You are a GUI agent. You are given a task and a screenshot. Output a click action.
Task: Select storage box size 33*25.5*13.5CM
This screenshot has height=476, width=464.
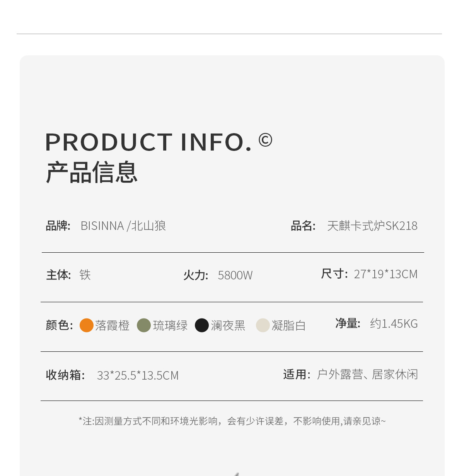click(138, 375)
